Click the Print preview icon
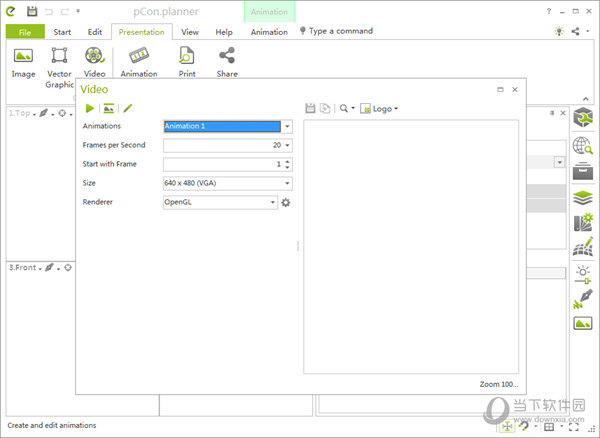This screenshot has width=600, height=438. pos(187,55)
